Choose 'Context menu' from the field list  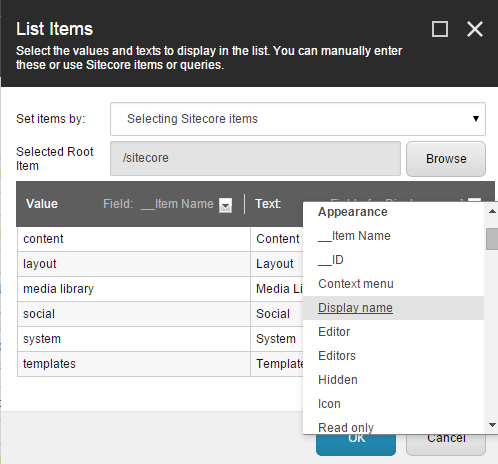click(393, 284)
